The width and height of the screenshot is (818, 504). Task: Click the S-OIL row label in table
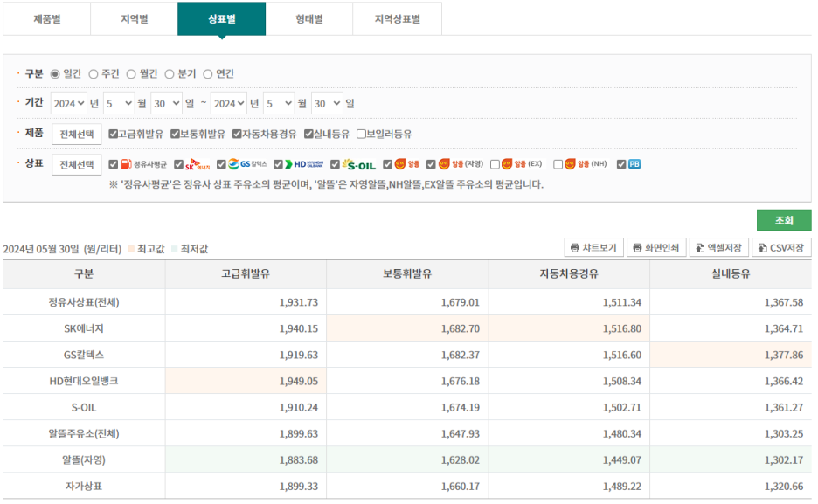click(x=84, y=408)
